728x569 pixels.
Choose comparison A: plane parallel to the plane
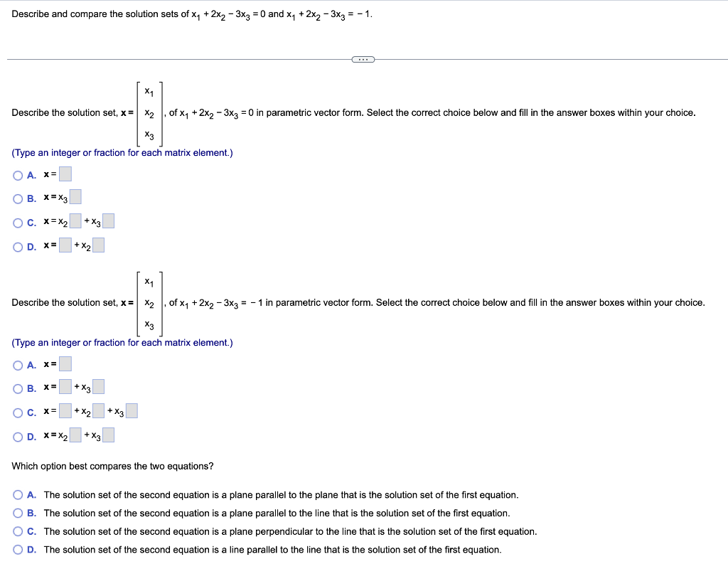[18, 495]
